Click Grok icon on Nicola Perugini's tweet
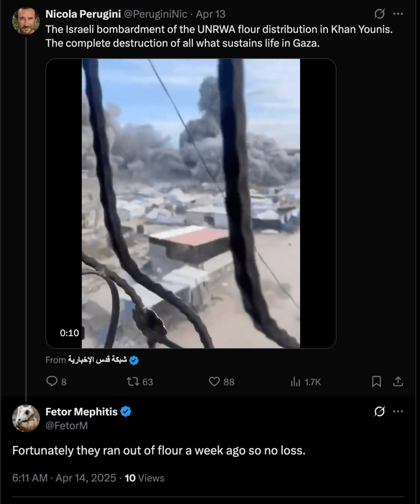Screen dimensions: 420x504 (380, 14)
